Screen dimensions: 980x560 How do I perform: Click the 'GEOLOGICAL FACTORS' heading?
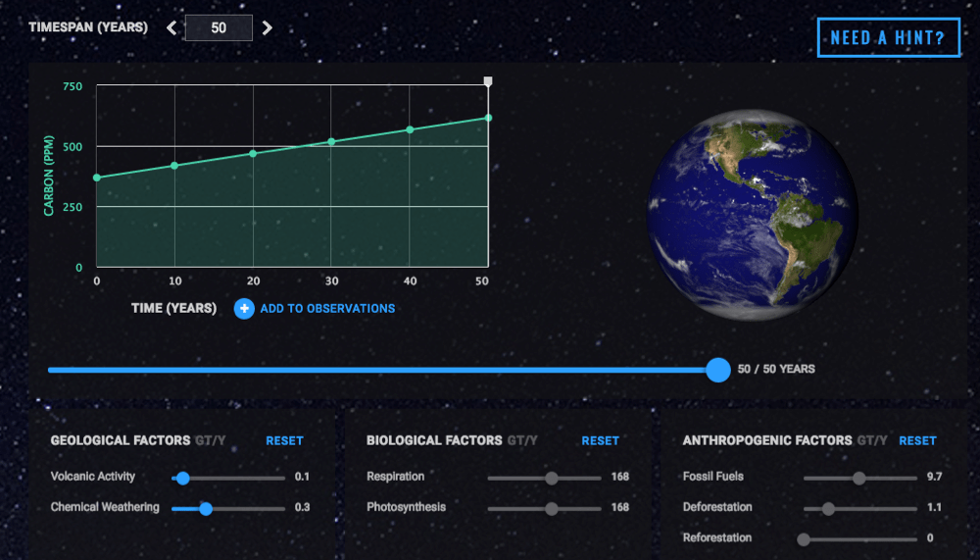[120, 440]
